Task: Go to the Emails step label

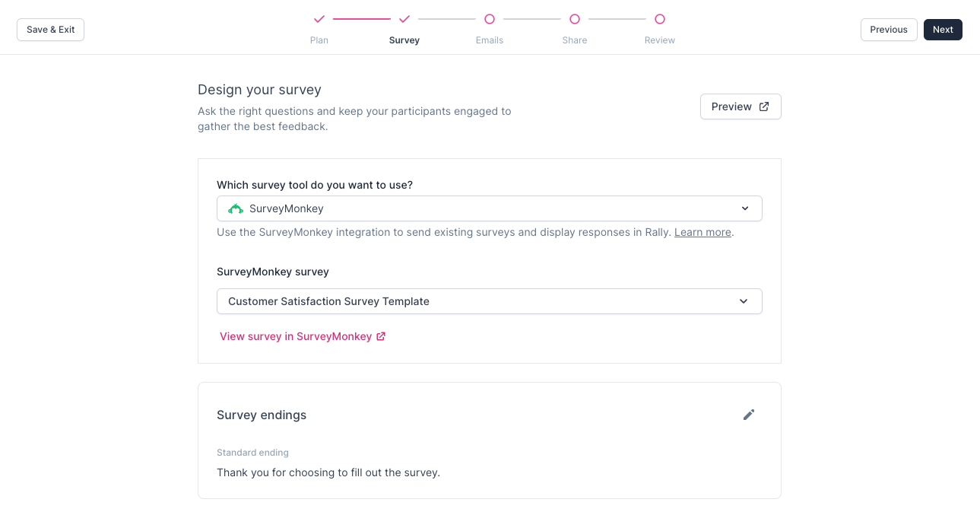Action: click(x=490, y=40)
